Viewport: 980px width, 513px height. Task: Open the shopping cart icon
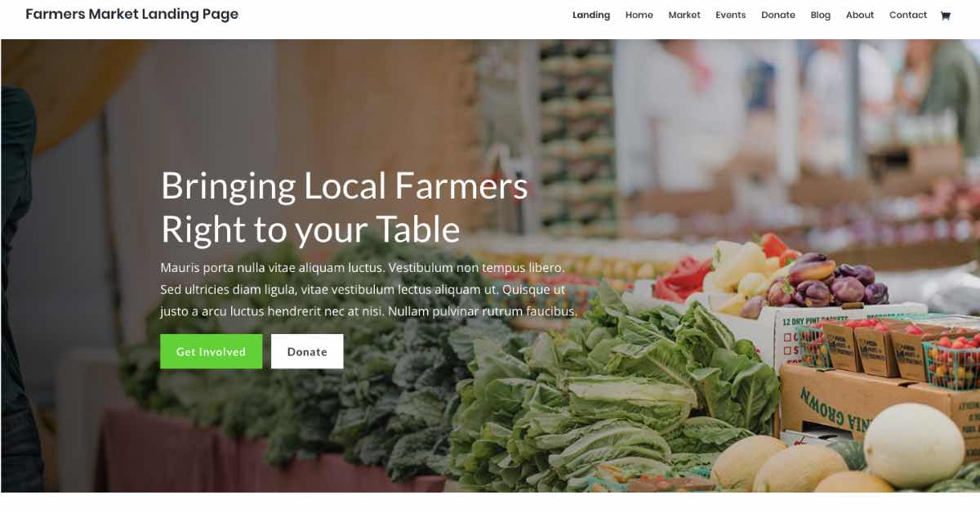tap(945, 16)
